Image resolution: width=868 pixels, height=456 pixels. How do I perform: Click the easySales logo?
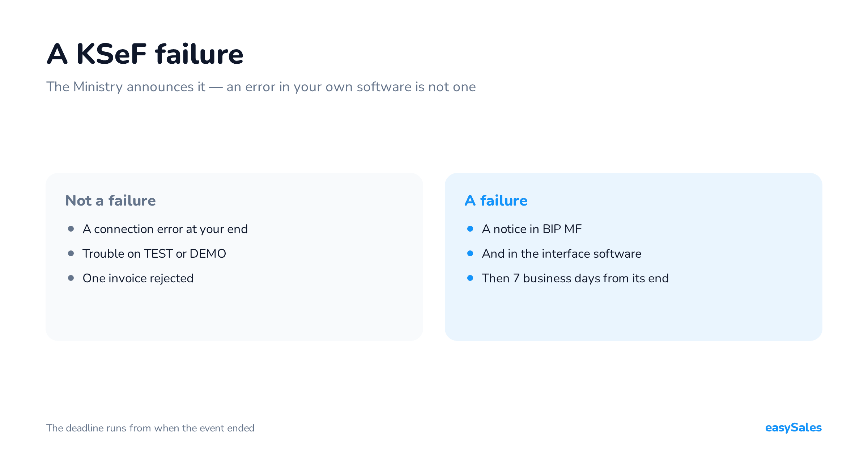pyautogui.click(x=793, y=428)
